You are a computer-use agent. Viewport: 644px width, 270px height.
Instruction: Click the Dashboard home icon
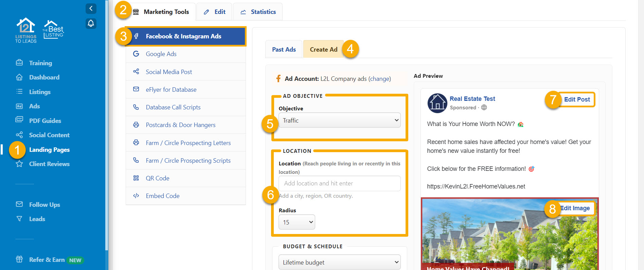click(x=19, y=77)
